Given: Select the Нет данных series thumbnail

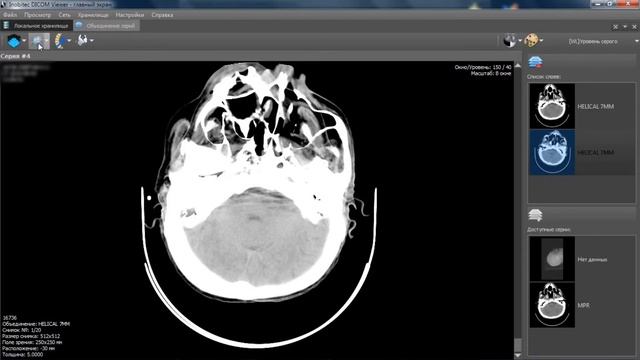Looking at the screenshot, I should coord(552,260).
